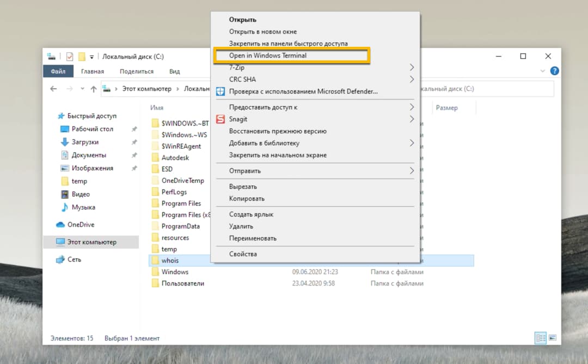Click Этот компьютер in address bar
This screenshot has width=588, height=364.
coord(146,89)
